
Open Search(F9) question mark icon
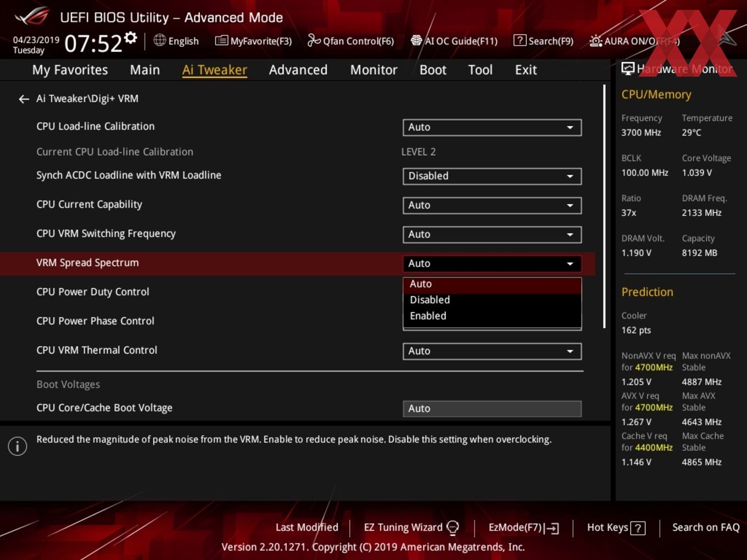(520, 41)
